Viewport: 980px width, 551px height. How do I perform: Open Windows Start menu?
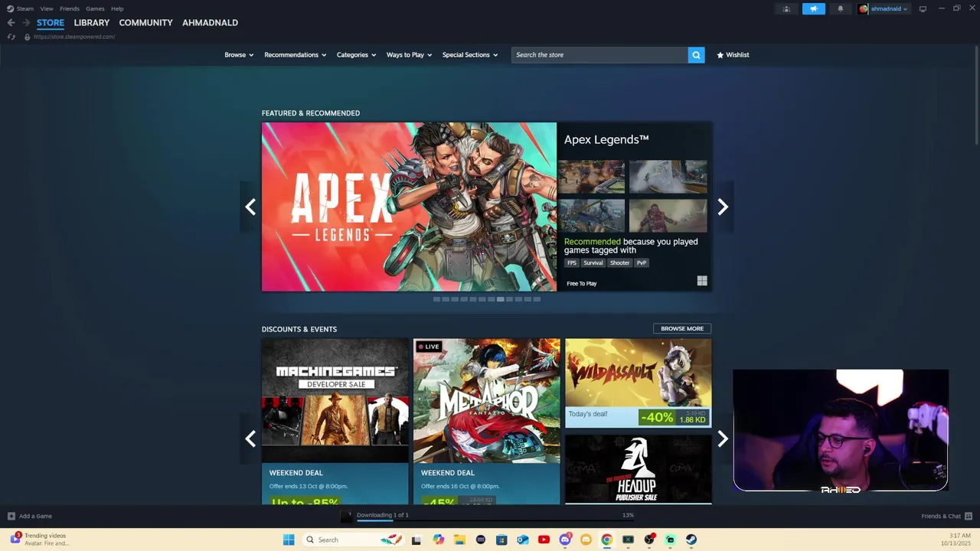289,540
